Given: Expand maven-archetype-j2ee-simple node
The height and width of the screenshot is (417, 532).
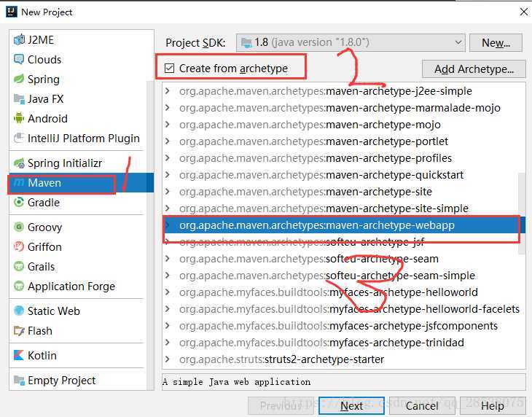Looking at the screenshot, I should click(168, 91).
